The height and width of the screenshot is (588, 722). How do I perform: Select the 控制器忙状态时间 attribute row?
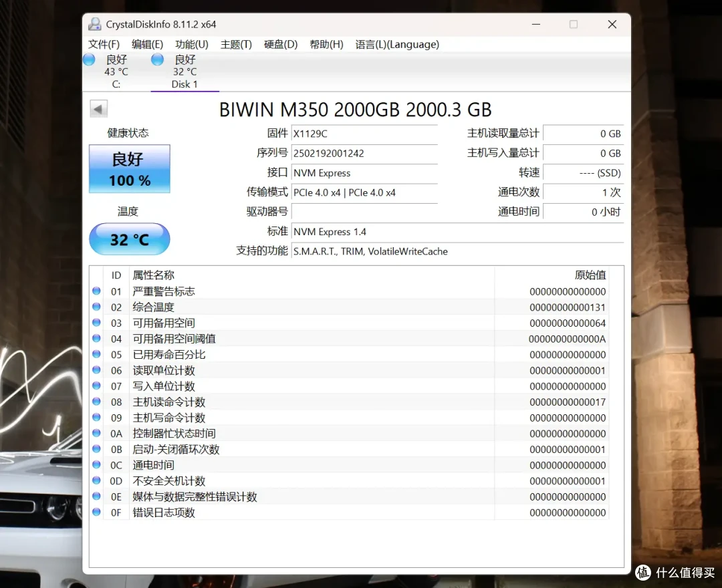[350, 434]
